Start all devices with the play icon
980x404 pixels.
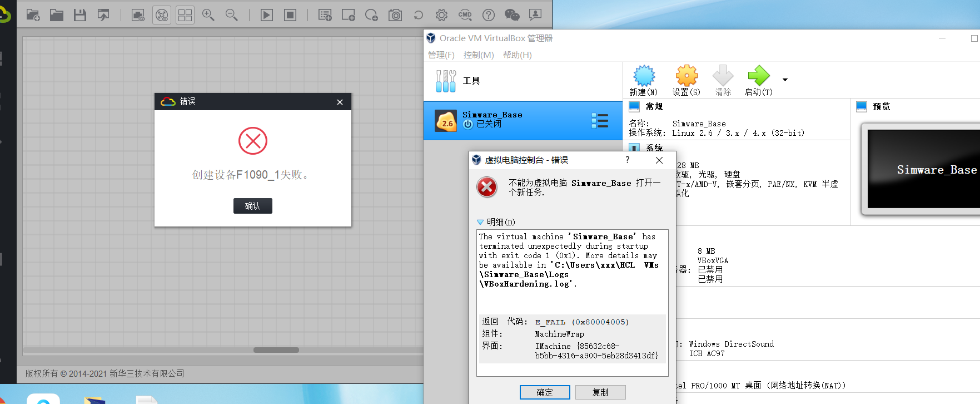(267, 15)
